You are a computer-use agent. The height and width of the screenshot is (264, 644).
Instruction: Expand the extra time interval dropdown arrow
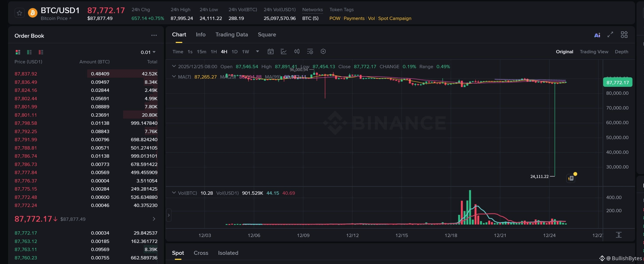(x=258, y=51)
